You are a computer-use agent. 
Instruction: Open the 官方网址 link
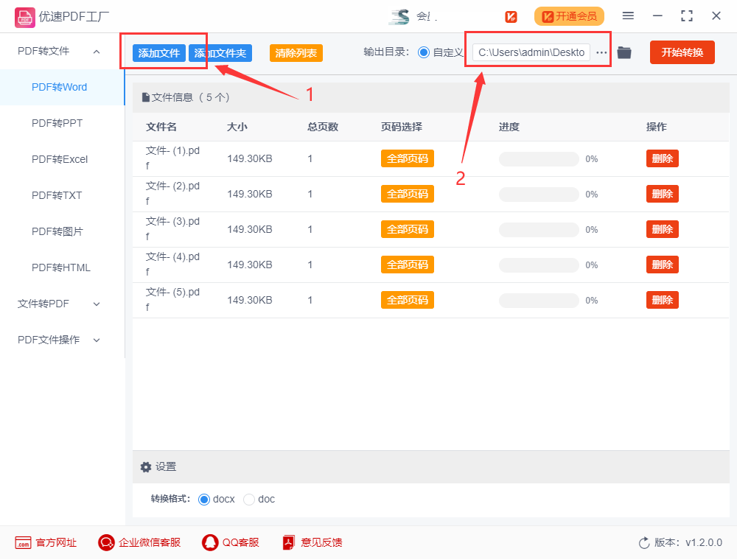point(56,542)
